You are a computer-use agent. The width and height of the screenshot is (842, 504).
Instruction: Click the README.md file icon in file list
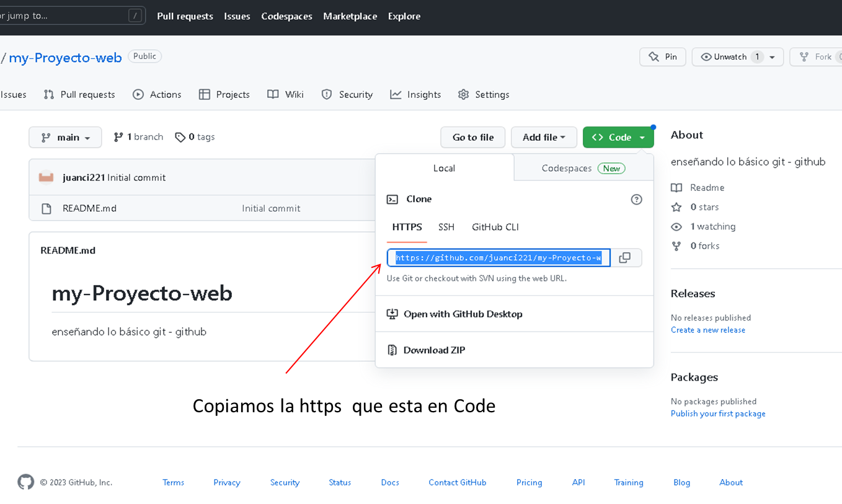[x=47, y=209]
